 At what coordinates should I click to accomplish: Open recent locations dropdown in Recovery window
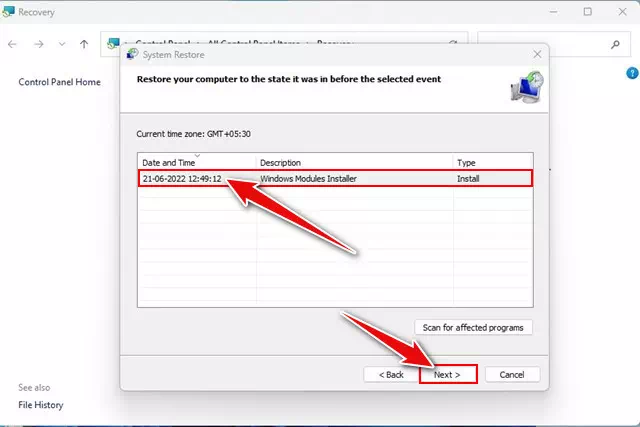[62, 44]
